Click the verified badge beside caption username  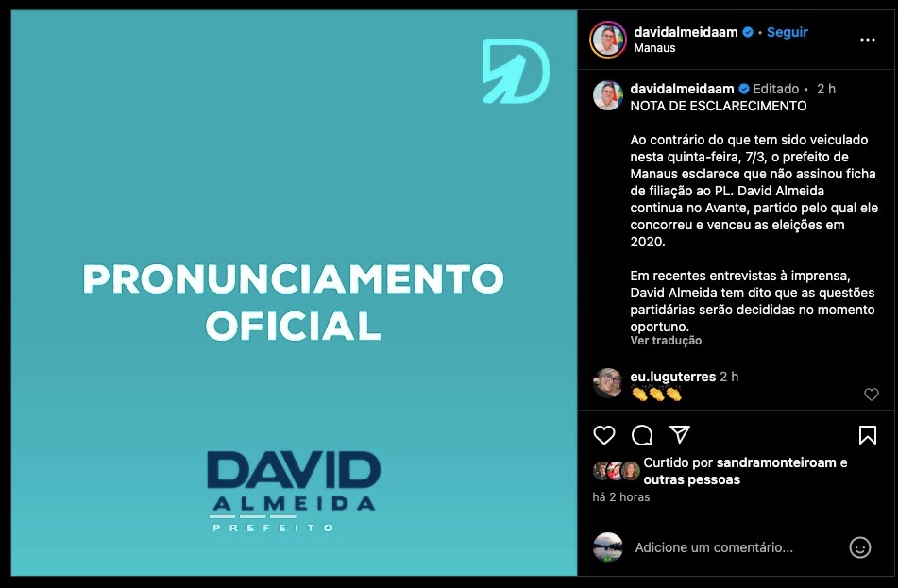(x=743, y=89)
